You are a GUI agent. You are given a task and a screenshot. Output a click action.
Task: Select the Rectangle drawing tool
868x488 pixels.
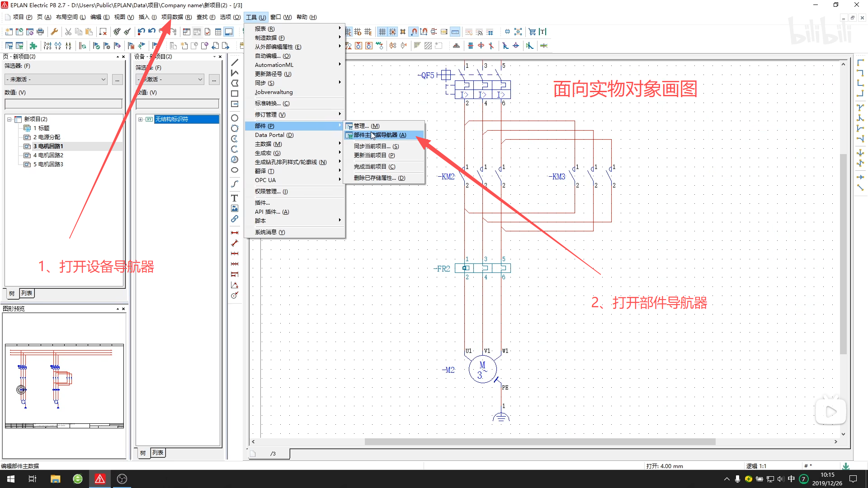(234, 94)
